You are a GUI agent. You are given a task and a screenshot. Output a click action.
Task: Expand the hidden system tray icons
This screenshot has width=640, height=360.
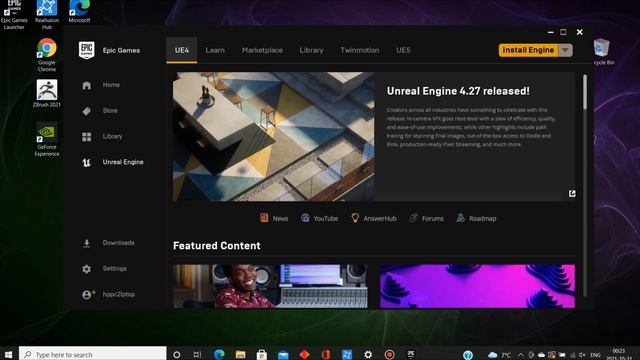tap(520, 355)
